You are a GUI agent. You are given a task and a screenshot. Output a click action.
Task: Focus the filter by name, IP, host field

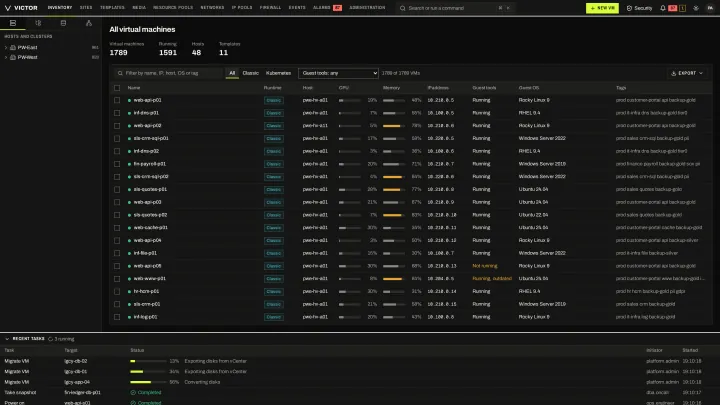click(x=168, y=73)
